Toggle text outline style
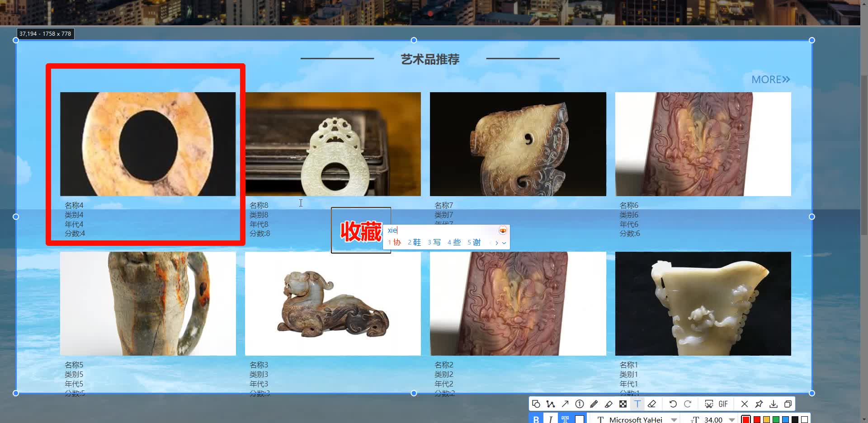The width and height of the screenshot is (868, 423). (565, 419)
